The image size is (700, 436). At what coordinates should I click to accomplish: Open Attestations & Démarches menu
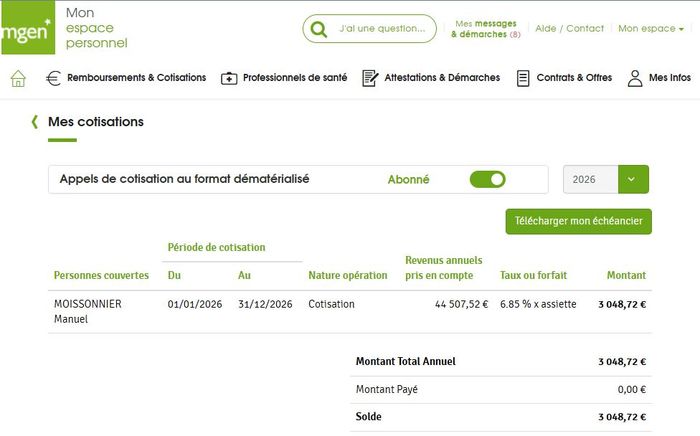coord(442,78)
